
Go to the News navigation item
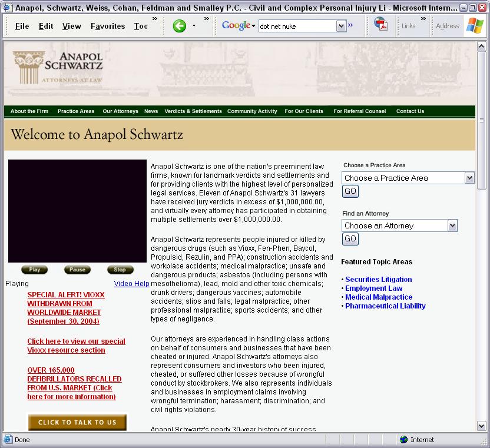pyautogui.click(x=151, y=111)
